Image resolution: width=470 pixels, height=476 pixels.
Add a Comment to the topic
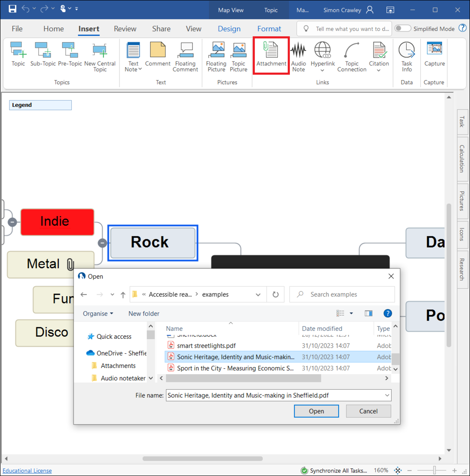tap(158, 51)
